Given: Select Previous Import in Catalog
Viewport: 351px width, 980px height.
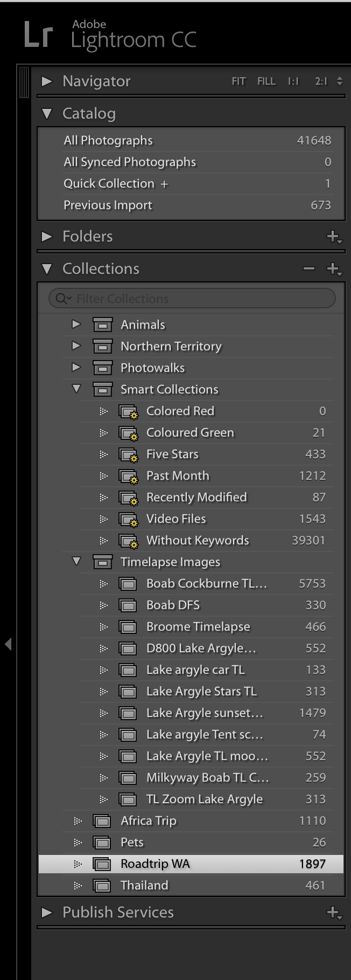Looking at the screenshot, I should tap(108, 205).
